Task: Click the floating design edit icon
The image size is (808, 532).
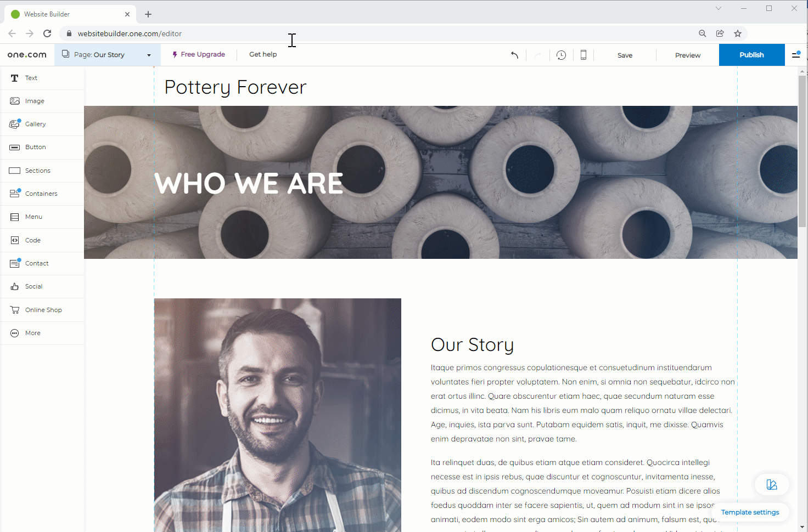Action: 771,484
